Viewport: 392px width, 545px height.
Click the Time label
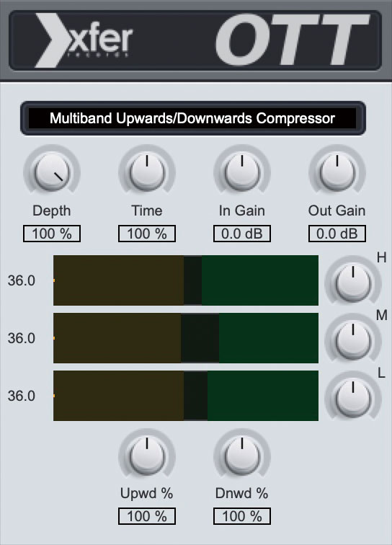pyautogui.click(x=147, y=211)
